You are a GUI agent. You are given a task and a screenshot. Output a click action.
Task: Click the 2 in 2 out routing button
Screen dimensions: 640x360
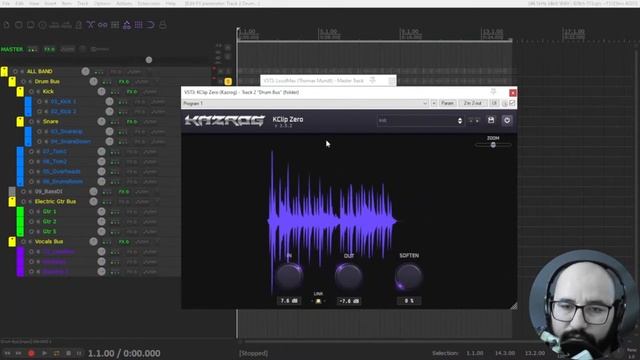(472, 104)
